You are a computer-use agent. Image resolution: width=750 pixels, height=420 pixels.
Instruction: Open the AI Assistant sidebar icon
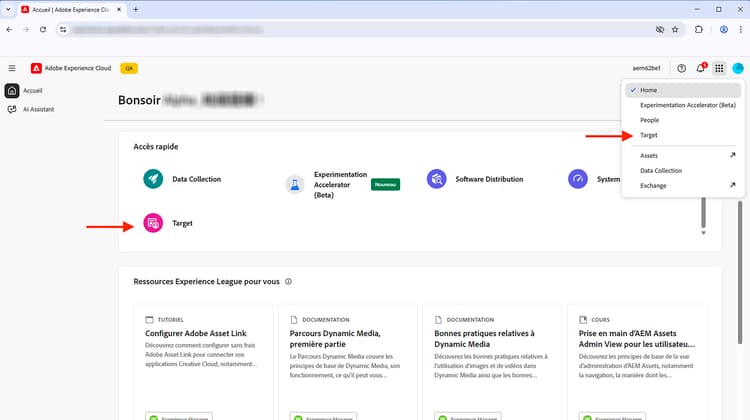click(12, 110)
